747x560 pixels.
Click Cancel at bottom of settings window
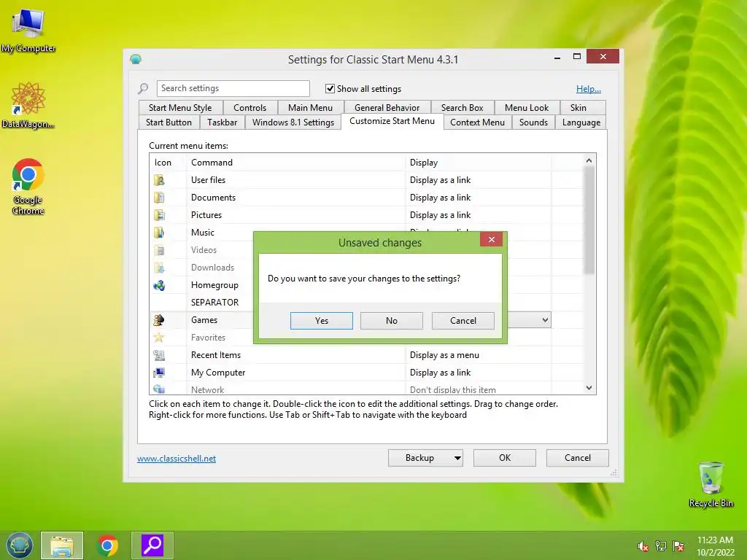coord(578,458)
